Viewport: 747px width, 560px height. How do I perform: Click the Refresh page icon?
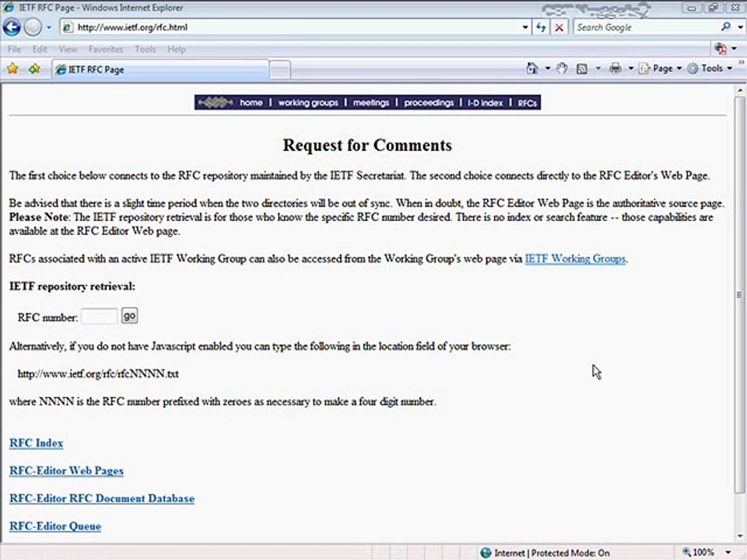(x=541, y=27)
